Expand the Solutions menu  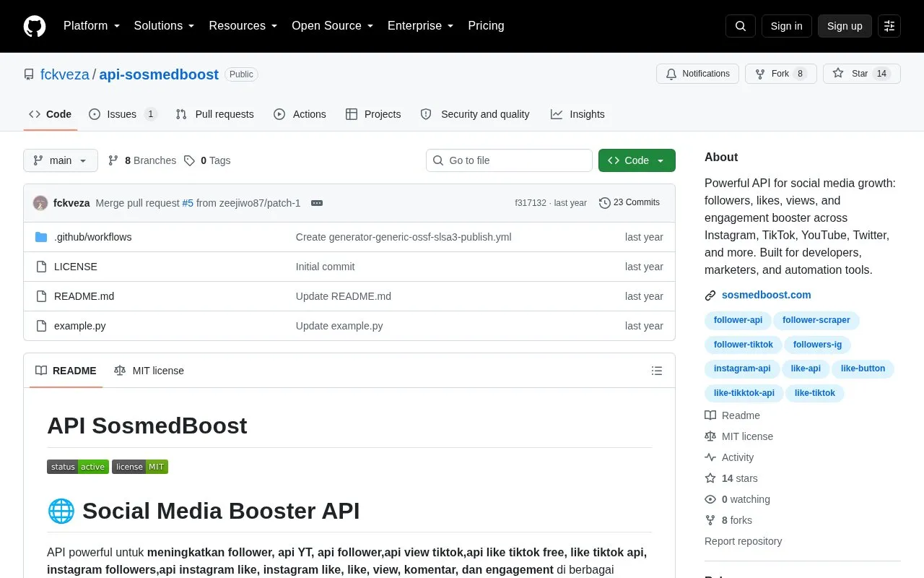click(165, 26)
